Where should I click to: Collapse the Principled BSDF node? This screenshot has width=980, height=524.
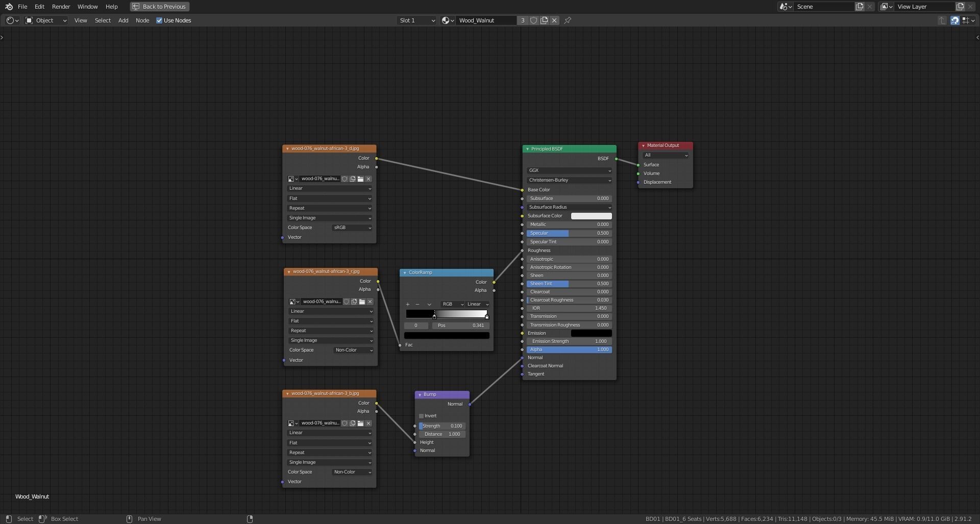click(527, 149)
